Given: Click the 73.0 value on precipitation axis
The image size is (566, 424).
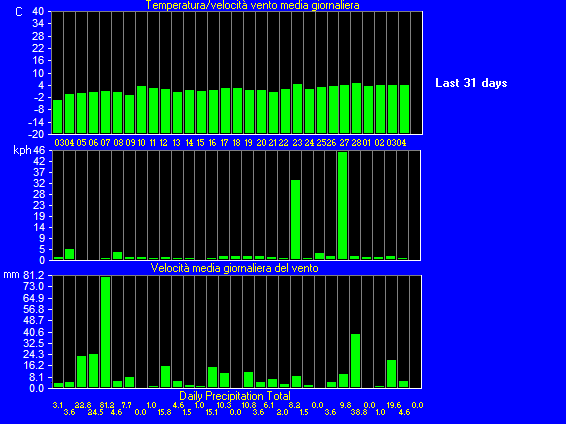Looking at the screenshot, I should pyautogui.click(x=34, y=287).
